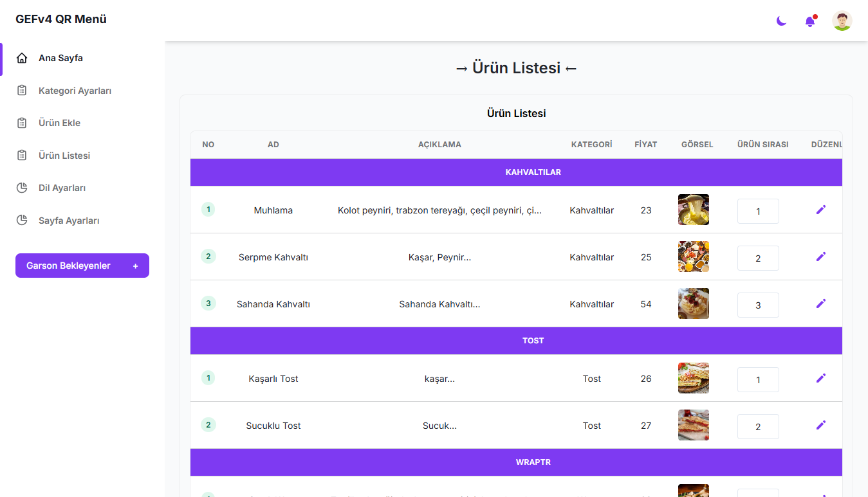
Task: Edit the Serpme Kahvaltı product
Action: click(820, 257)
